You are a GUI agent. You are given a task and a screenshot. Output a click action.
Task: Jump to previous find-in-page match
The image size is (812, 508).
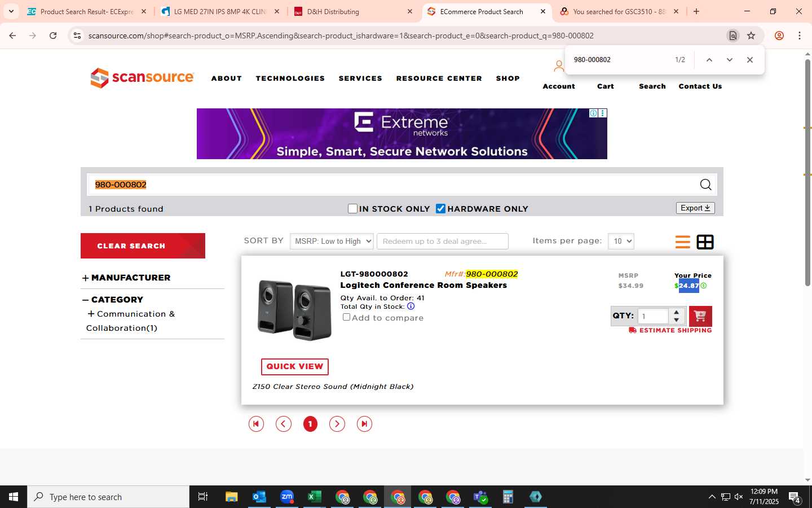click(709, 60)
